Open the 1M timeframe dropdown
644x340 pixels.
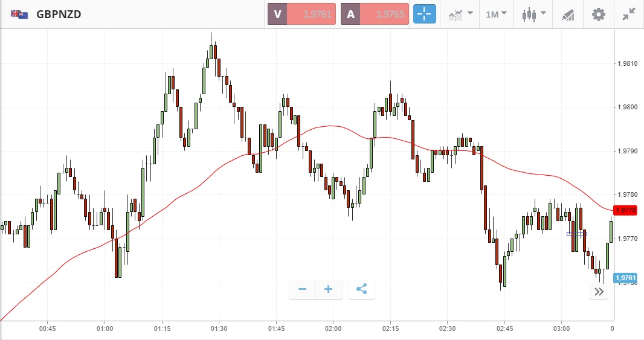point(496,14)
